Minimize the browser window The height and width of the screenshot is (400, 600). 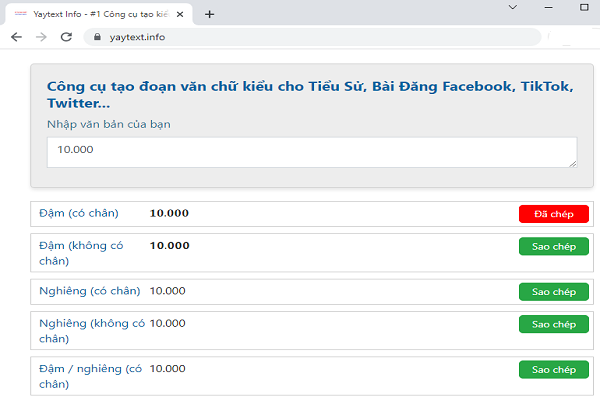548,7
